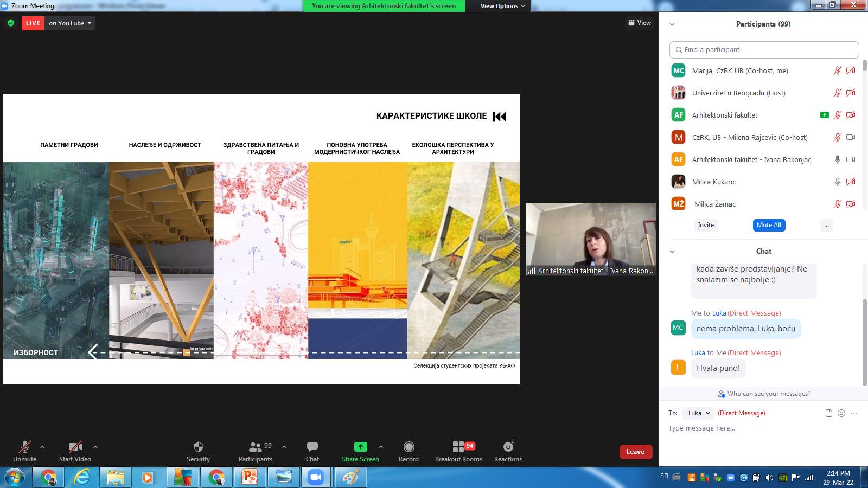Open the Security shield icon
The width and height of the screenshot is (868, 488).
point(198,447)
